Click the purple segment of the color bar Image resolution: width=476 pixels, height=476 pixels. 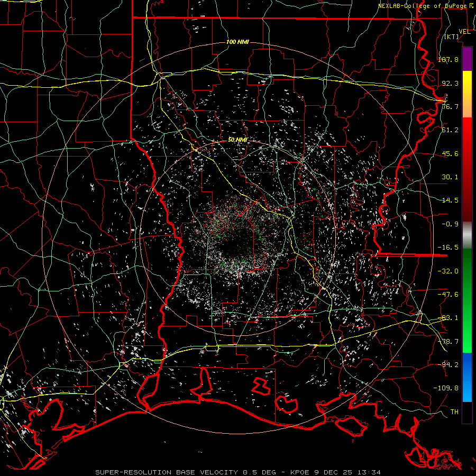coord(467,59)
